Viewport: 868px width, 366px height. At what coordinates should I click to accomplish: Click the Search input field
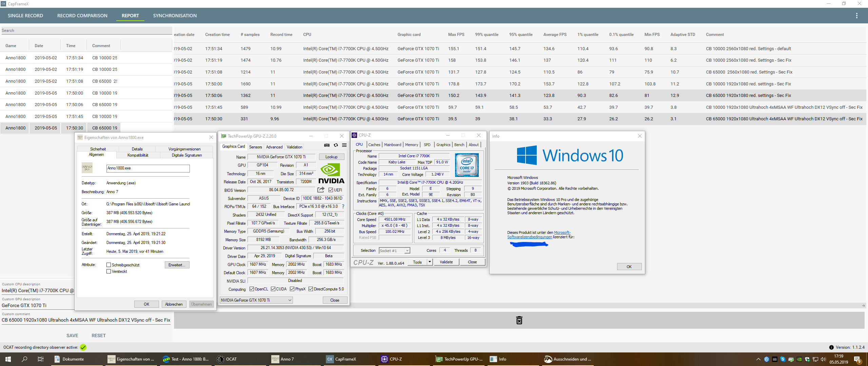[x=86, y=30]
